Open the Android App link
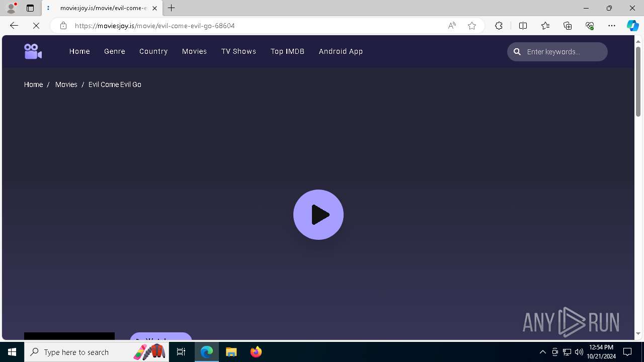The height and width of the screenshot is (362, 644). (341, 51)
